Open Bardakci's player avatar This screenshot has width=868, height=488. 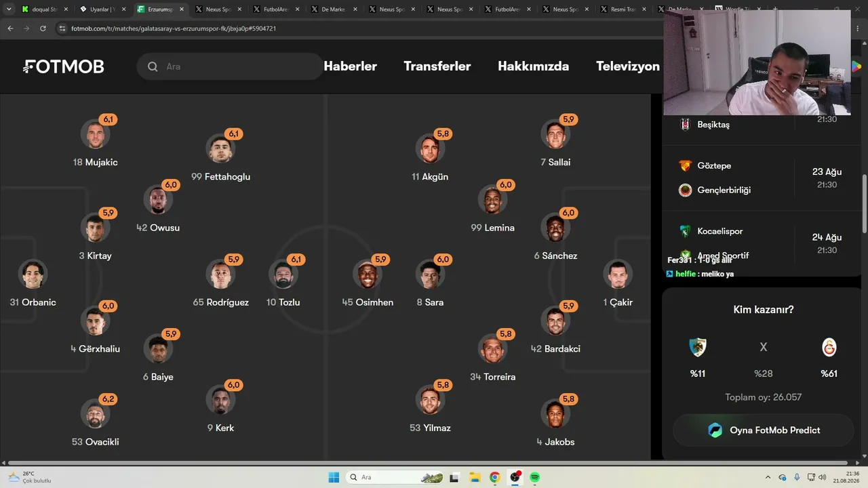tap(555, 321)
